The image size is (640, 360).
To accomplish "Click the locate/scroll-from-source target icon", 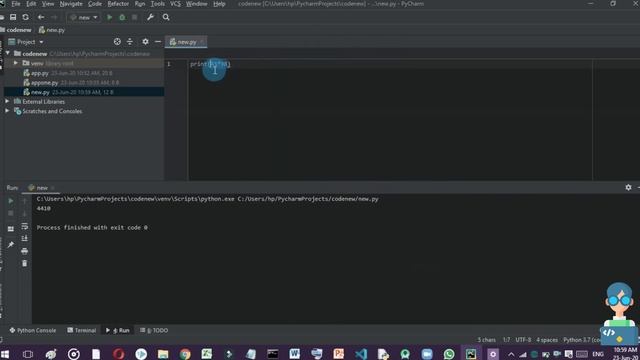I will coord(117,42).
